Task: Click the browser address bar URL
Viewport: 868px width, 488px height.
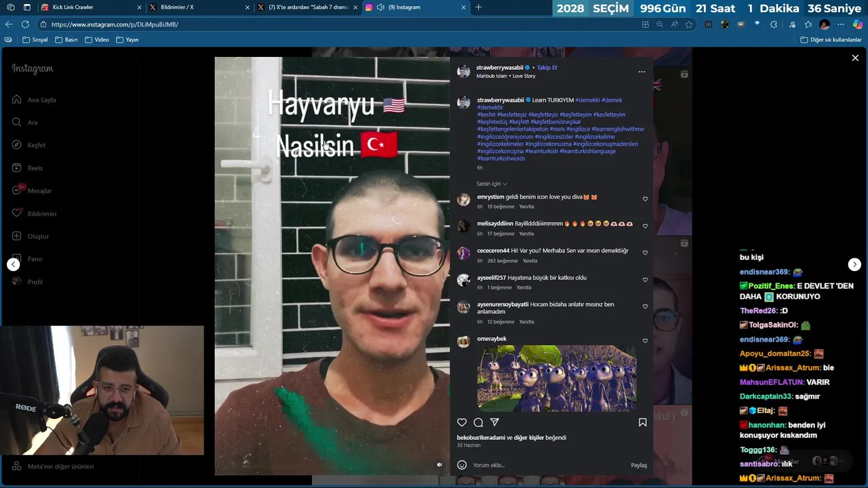Action: pyautogui.click(x=115, y=24)
